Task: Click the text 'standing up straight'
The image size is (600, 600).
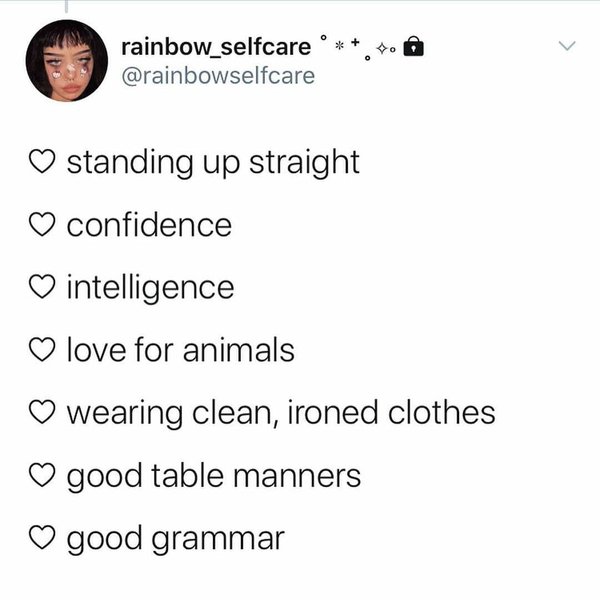Action: [x=213, y=162]
